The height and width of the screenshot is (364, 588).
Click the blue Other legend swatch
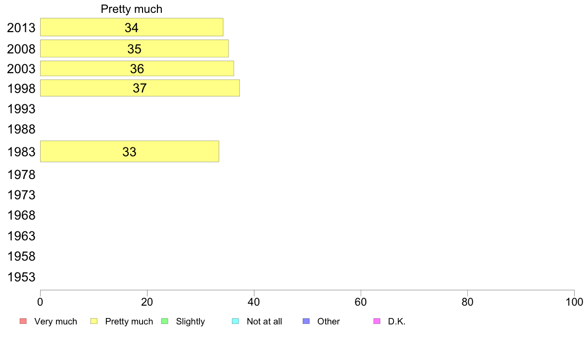click(x=306, y=321)
